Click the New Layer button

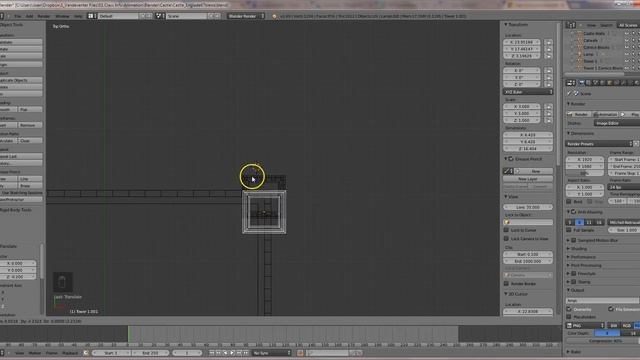(x=528, y=179)
